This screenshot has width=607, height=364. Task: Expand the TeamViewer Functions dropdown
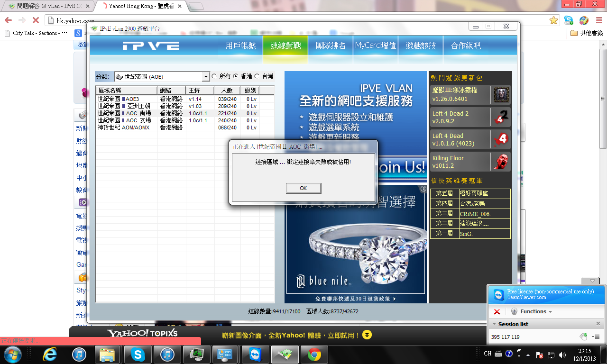click(532, 311)
